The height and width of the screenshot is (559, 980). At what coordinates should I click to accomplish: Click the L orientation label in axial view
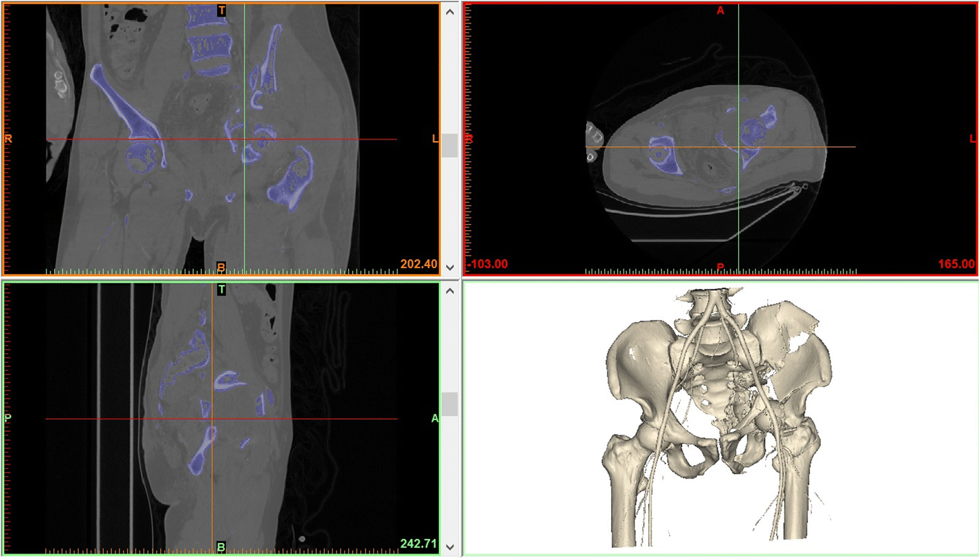[972, 139]
